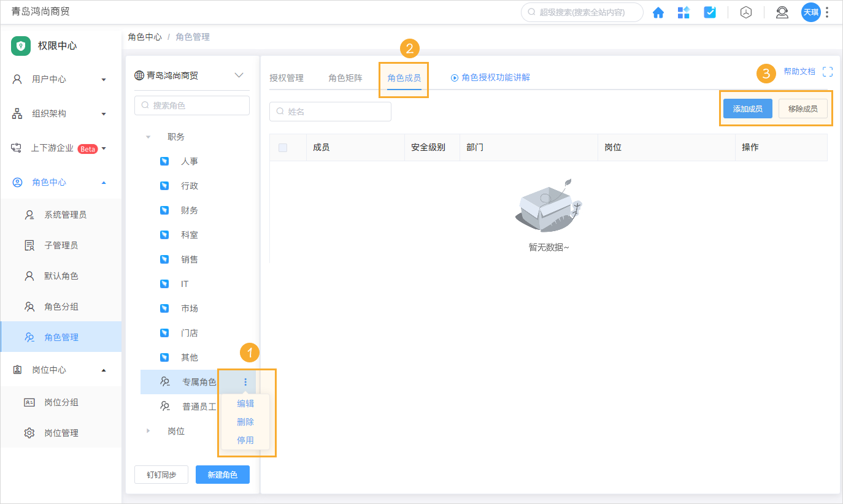Collapse the 职务 tree node
The image size is (843, 504).
pos(147,136)
